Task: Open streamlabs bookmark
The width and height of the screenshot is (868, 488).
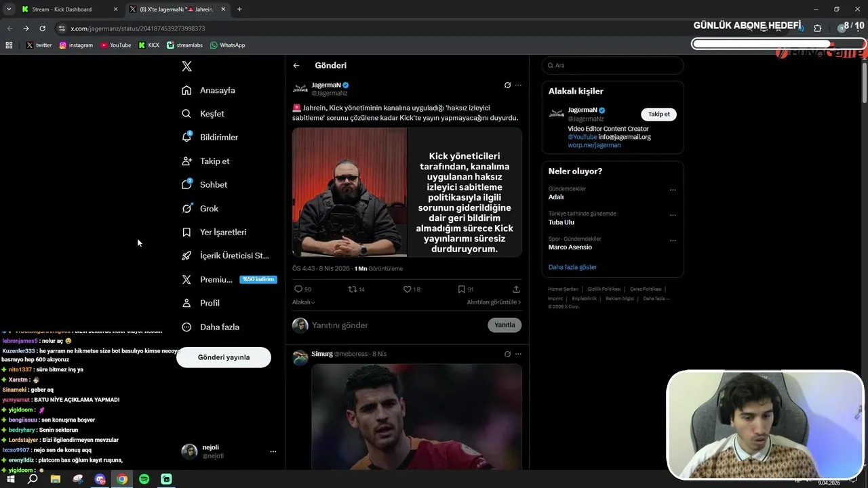Action: point(185,45)
